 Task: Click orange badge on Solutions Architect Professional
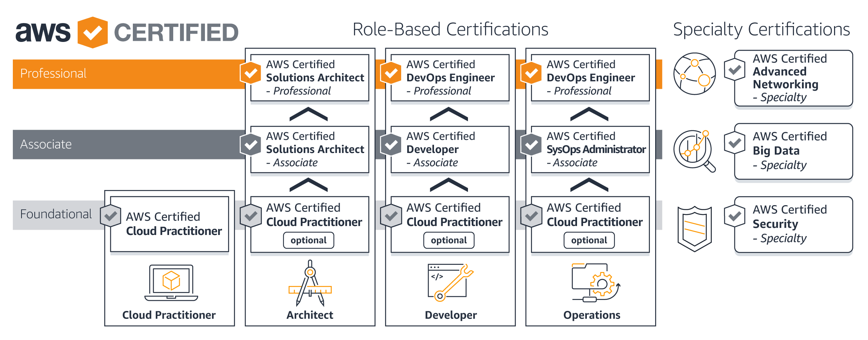point(251,73)
